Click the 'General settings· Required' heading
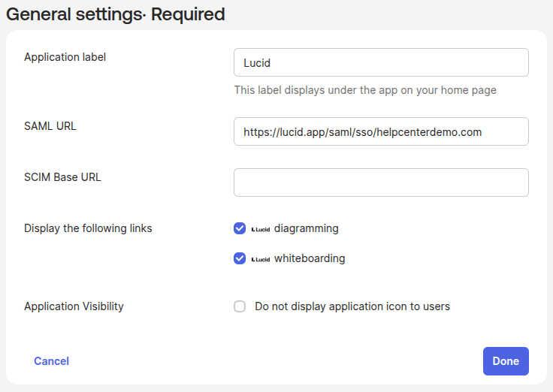 [x=115, y=14]
